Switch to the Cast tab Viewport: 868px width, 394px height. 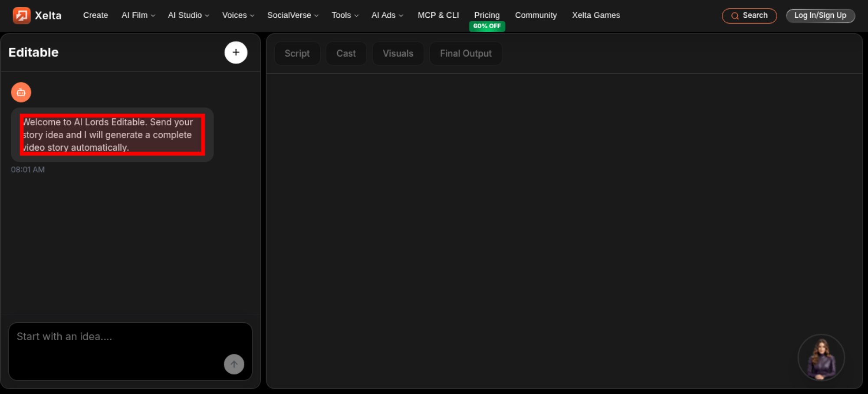pyautogui.click(x=346, y=53)
